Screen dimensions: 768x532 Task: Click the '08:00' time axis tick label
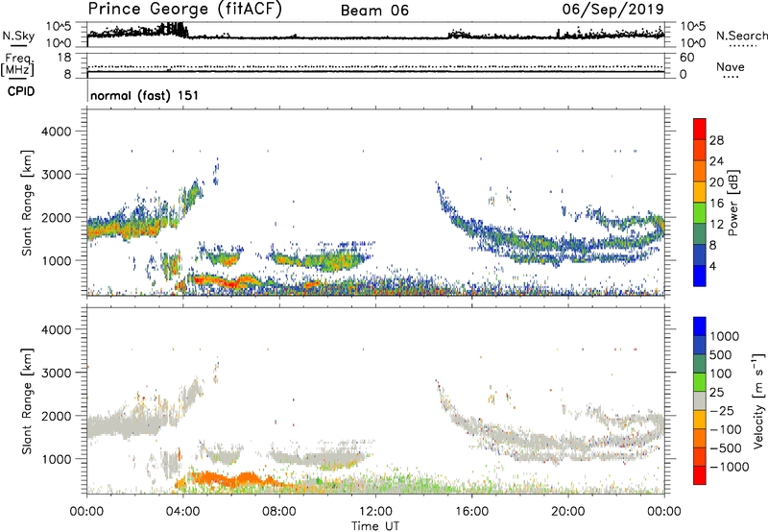(279, 512)
